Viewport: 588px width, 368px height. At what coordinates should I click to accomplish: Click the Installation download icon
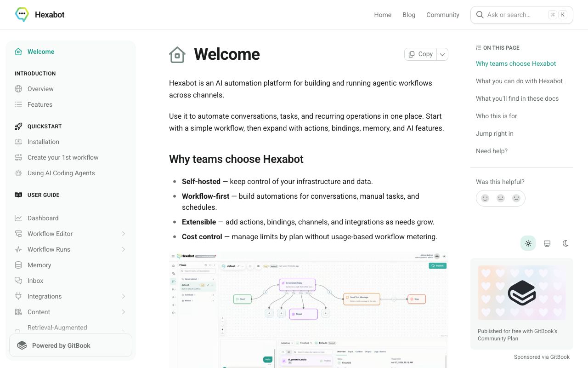coord(18,142)
